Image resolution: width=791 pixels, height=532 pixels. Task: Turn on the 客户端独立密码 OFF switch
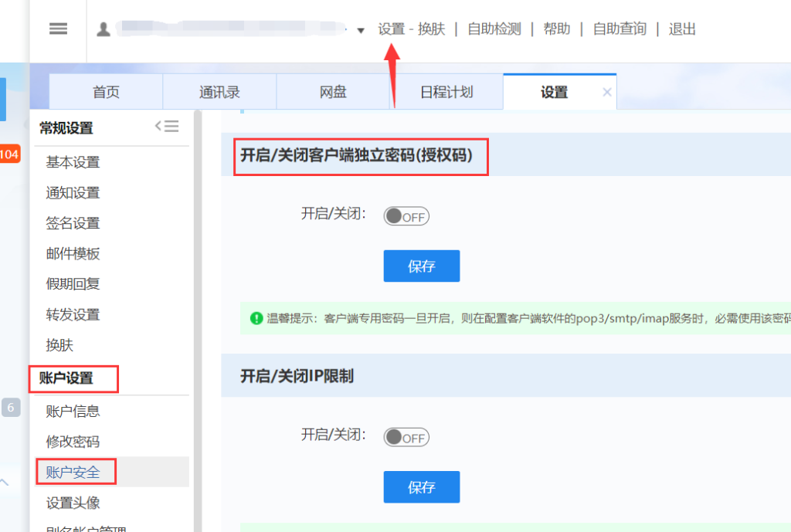[x=406, y=215]
